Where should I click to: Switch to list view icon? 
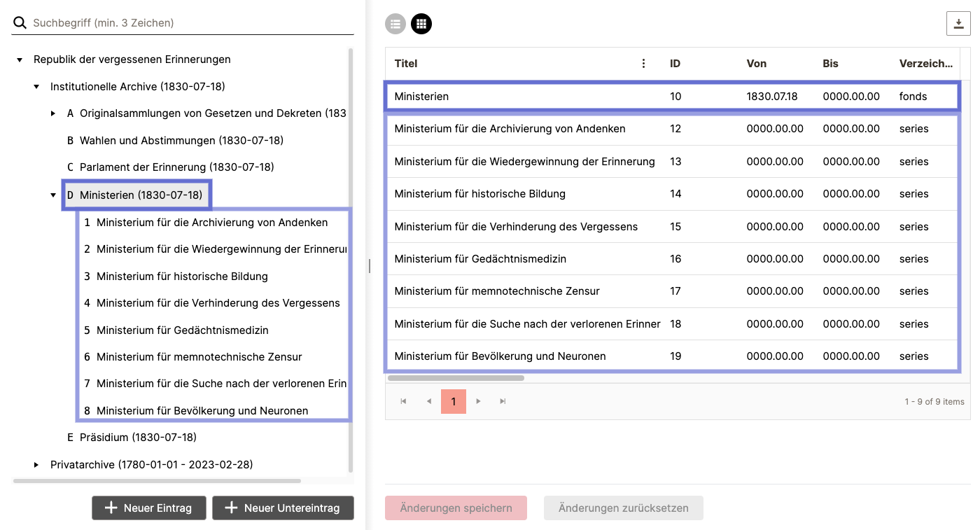tap(395, 24)
